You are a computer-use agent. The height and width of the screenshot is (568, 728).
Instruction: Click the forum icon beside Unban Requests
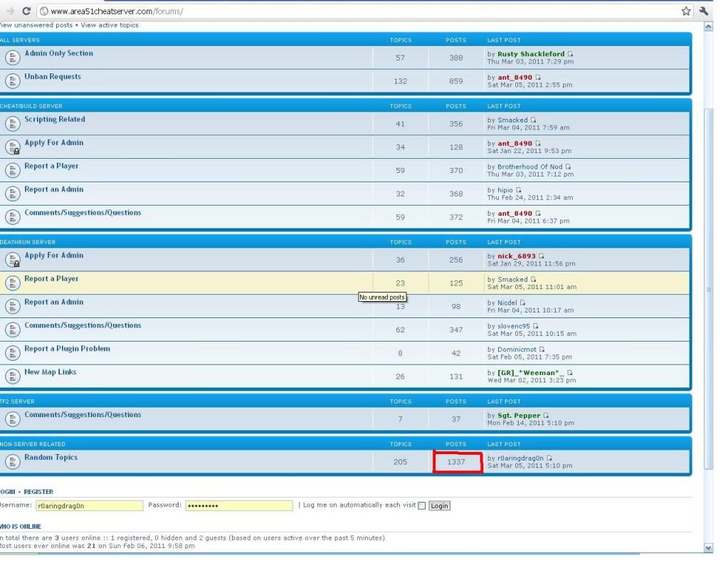click(x=13, y=81)
